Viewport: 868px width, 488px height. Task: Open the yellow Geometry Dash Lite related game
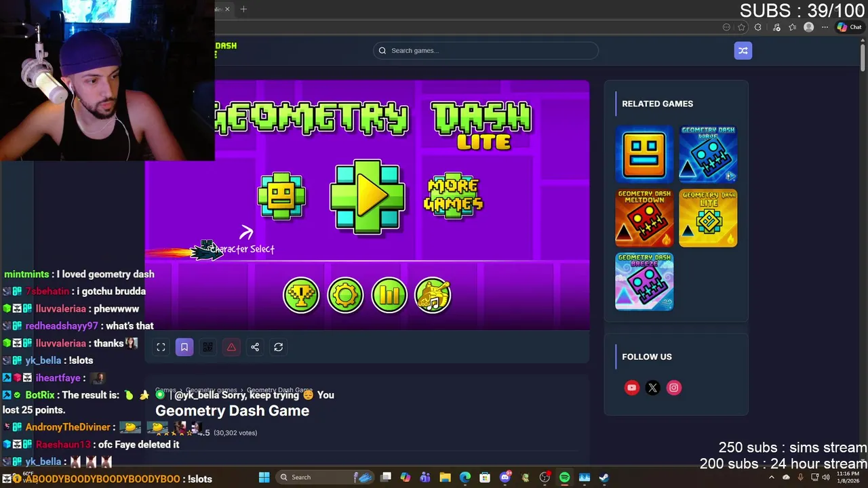[708, 218]
